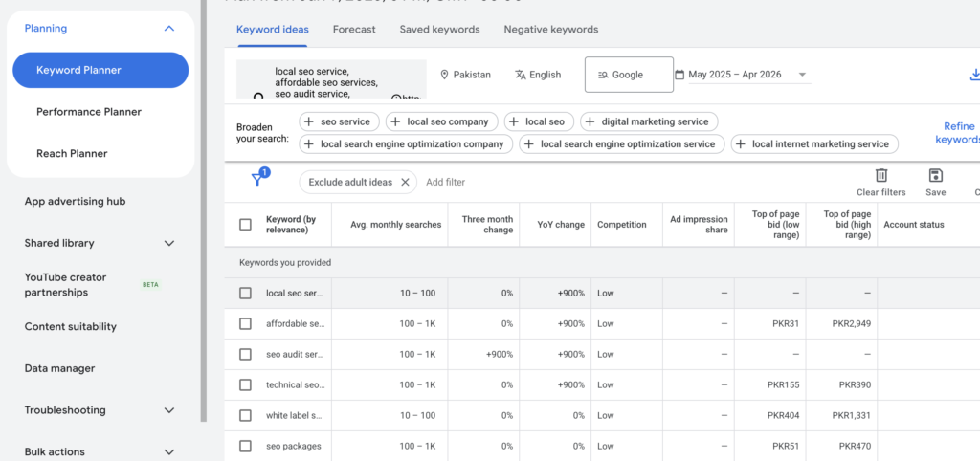The width and height of the screenshot is (980, 461).
Task: Sort by Competition column header
Action: point(622,225)
